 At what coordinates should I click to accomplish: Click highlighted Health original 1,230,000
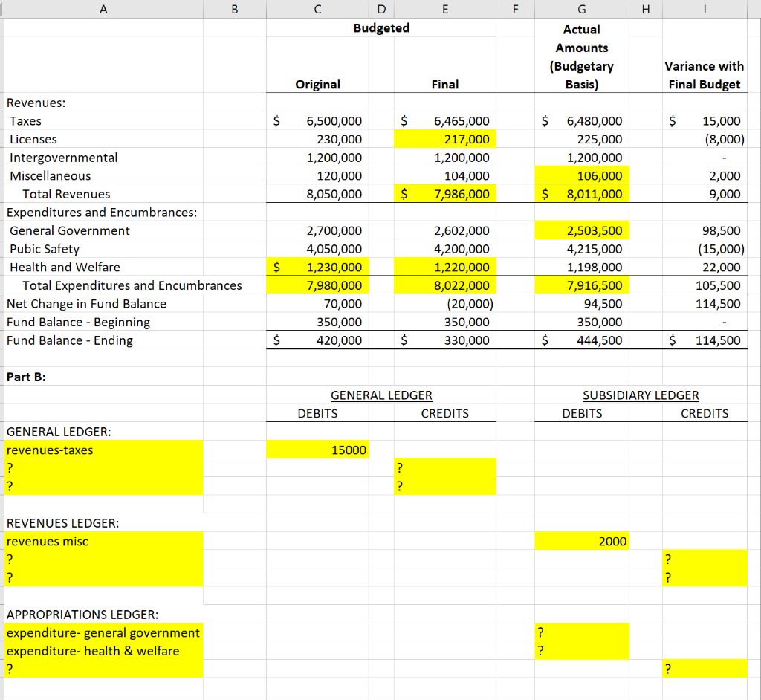(x=317, y=268)
